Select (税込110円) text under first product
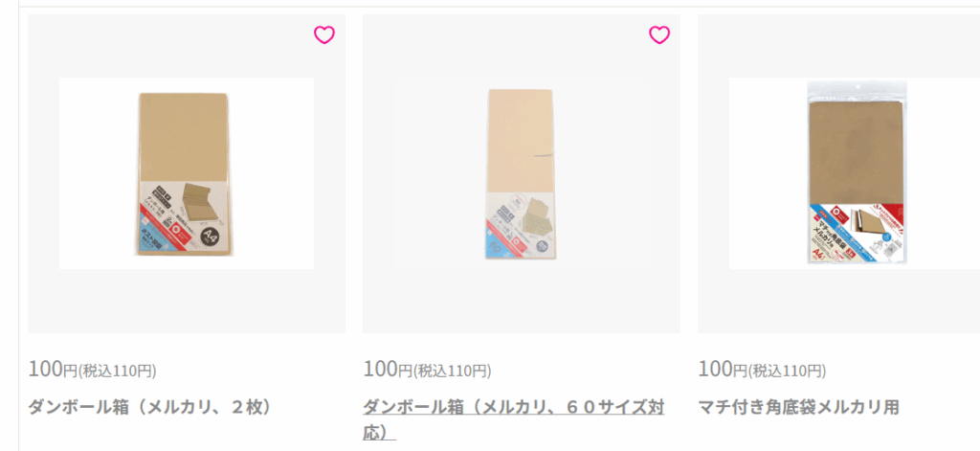This screenshot has height=451, width=980. point(117,371)
